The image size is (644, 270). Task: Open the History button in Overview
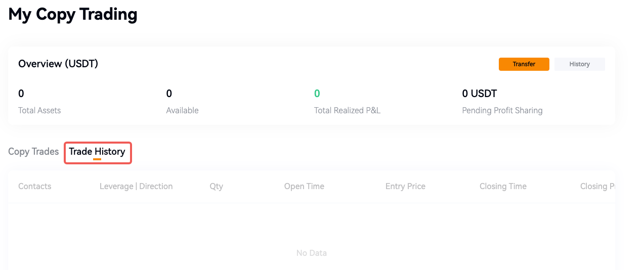579,64
